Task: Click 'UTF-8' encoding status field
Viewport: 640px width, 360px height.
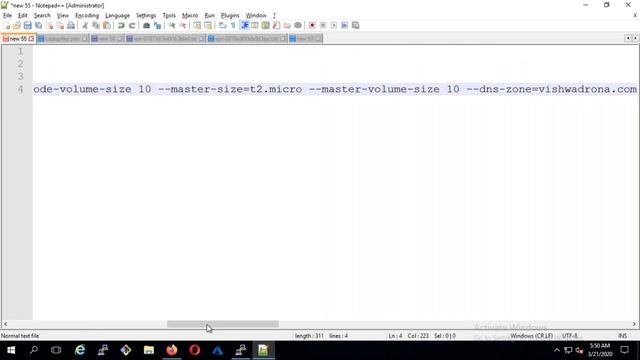Action: point(569,336)
